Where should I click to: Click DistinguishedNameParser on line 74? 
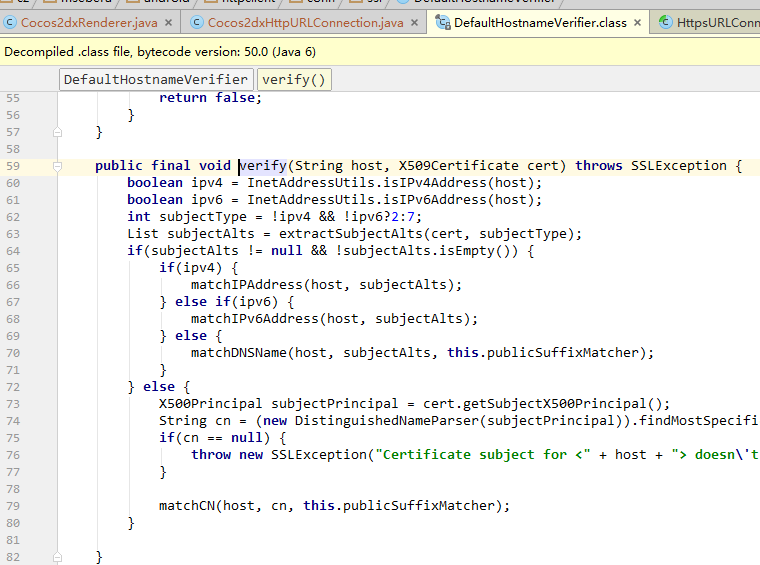387,421
